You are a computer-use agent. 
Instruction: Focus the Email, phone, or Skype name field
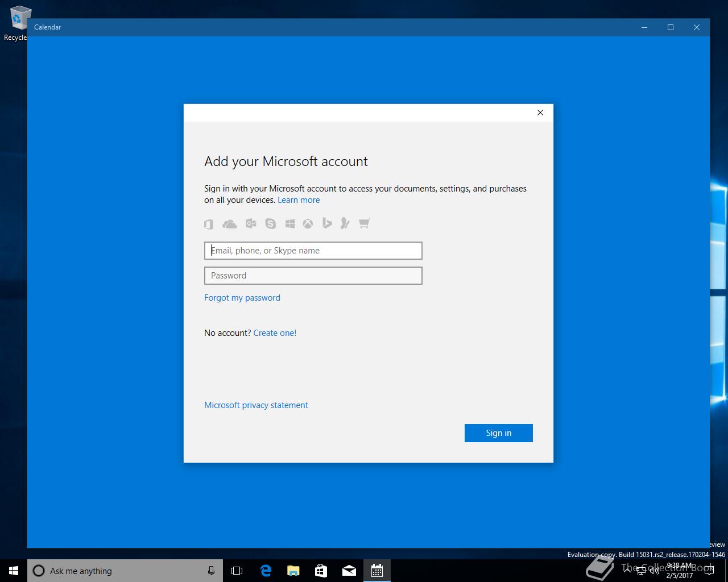click(x=313, y=251)
